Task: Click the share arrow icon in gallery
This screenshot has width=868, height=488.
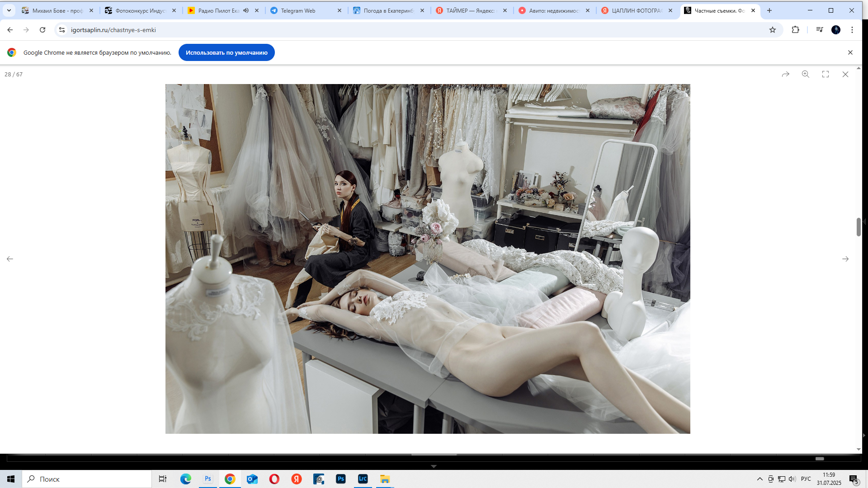Action: 786,74
